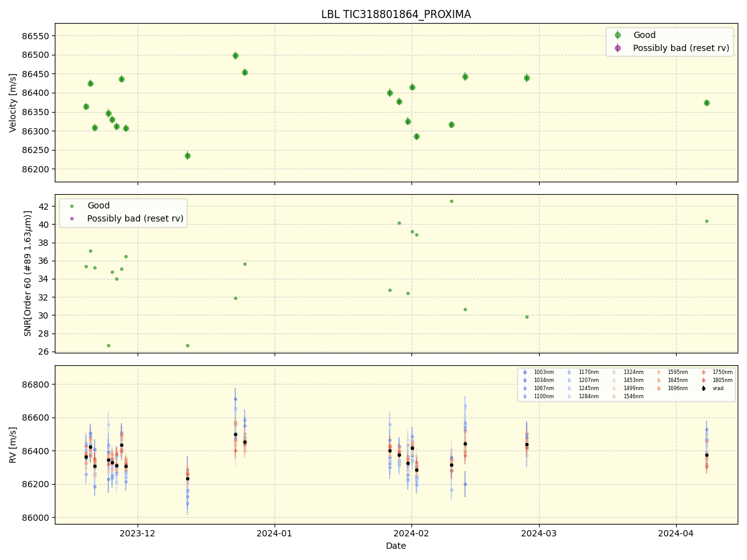Click the 42 SNR tick label
The height and width of the screenshot is (560, 747).
[x=44, y=207]
